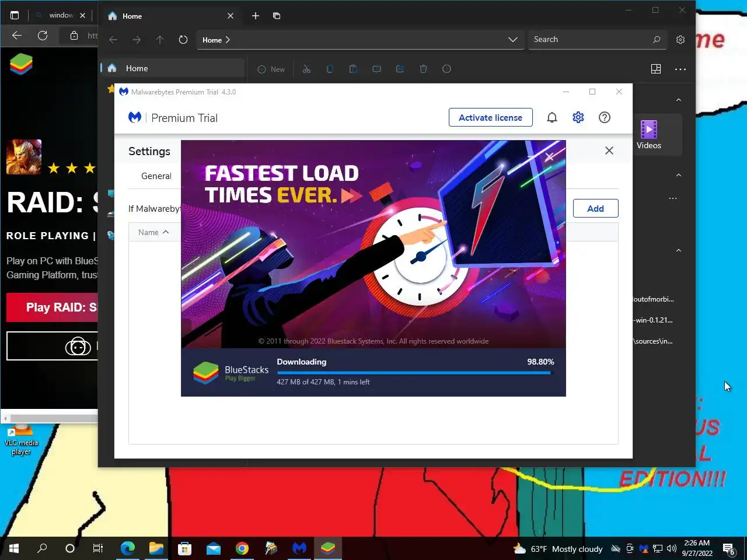747x560 pixels.
Task: Click the Copy icon in Files toolbar
Action: pyautogui.click(x=330, y=69)
